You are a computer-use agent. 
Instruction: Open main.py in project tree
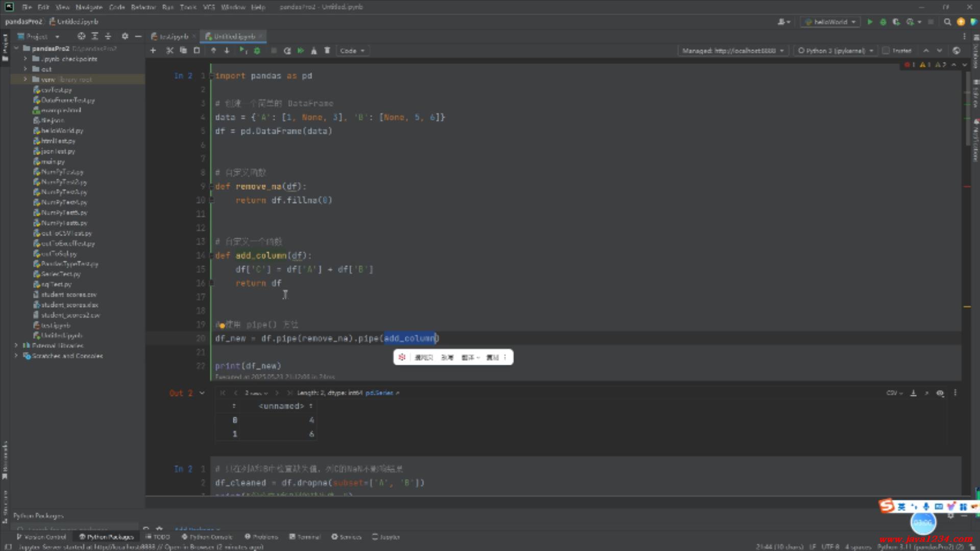pyautogui.click(x=53, y=161)
